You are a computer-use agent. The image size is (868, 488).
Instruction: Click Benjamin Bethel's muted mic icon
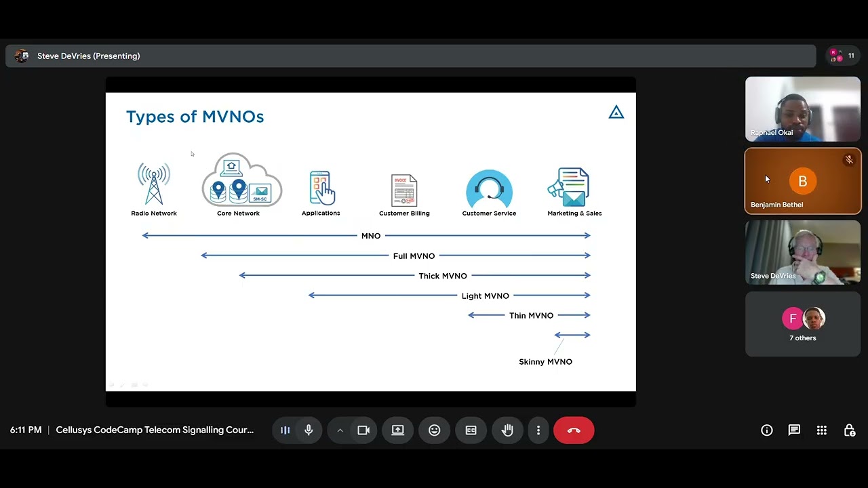(849, 160)
